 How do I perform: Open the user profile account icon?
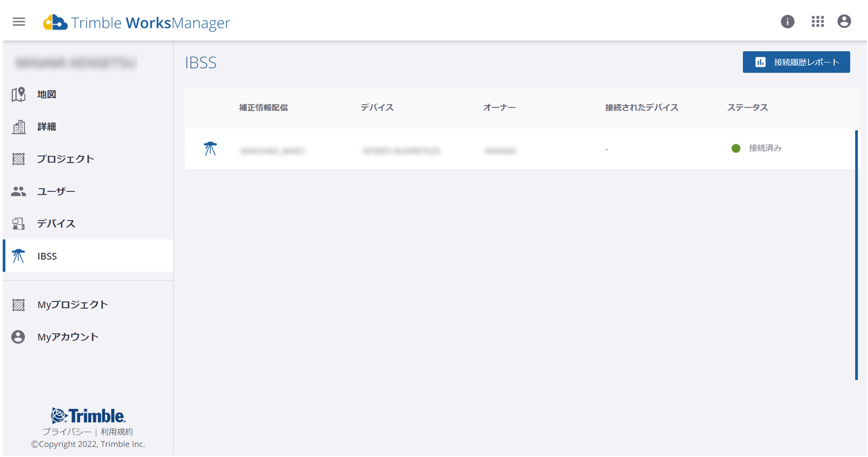[x=844, y=21]
